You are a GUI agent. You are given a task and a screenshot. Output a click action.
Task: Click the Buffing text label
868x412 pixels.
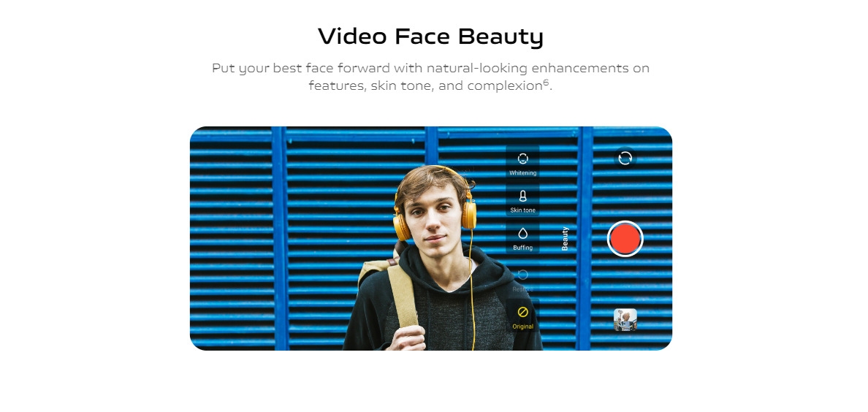click(522, 248)
